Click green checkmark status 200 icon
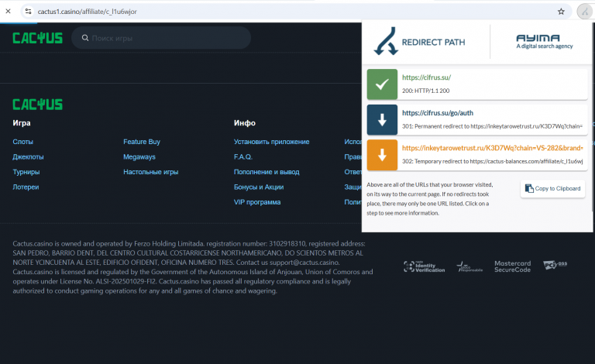Viewport: 595px width, 364px height. [x=382, y=84]
